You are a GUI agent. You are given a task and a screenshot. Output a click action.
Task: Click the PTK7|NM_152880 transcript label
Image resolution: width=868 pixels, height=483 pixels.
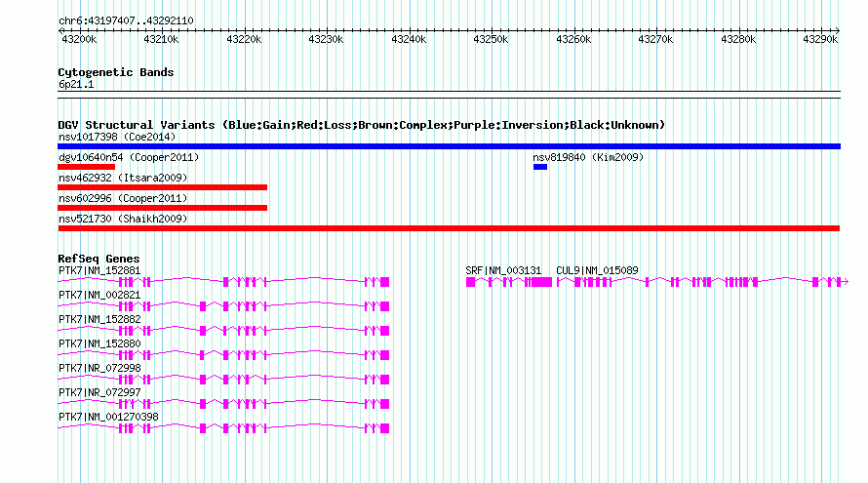coord(99,344)
